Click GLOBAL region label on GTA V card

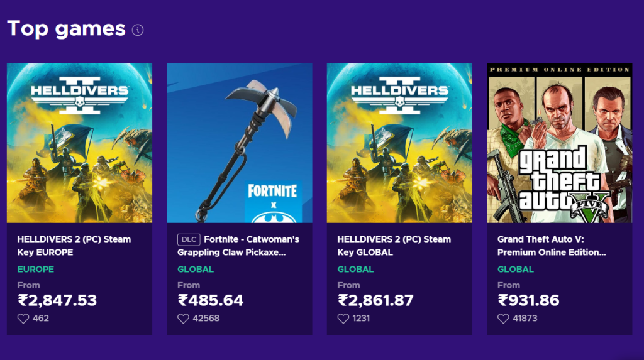pyautogui.click(x=516, y=269)
